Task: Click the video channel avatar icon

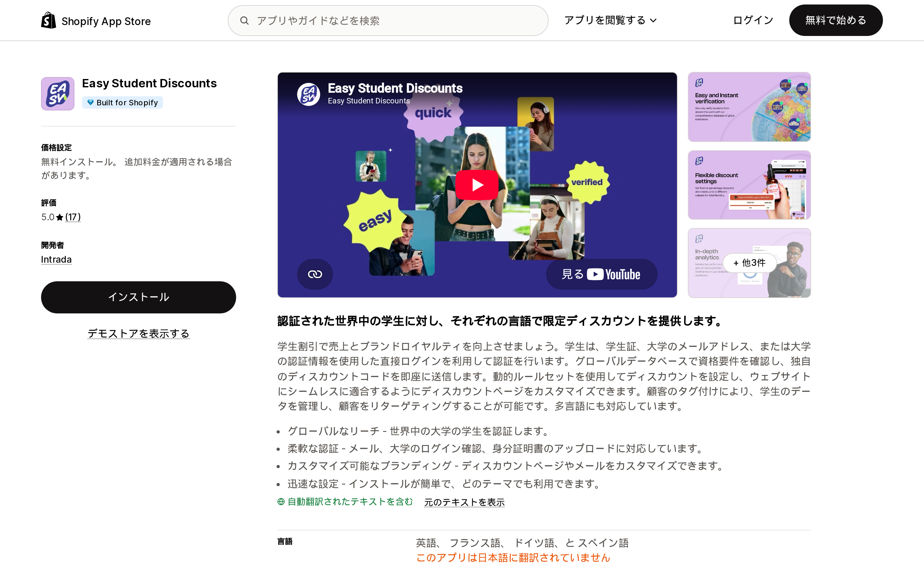Action: point(309,94)
